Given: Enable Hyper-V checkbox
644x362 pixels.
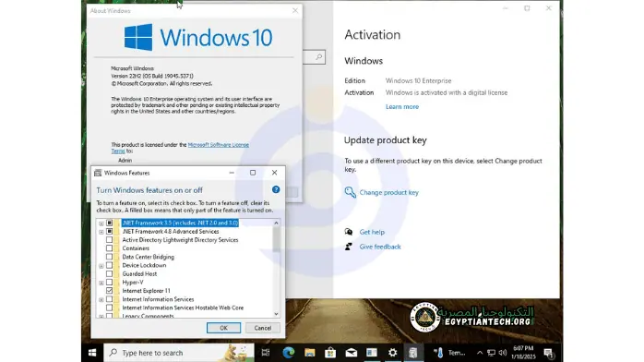Looking at the screenshot, I should pyautogui.click(x=109, y=283).
